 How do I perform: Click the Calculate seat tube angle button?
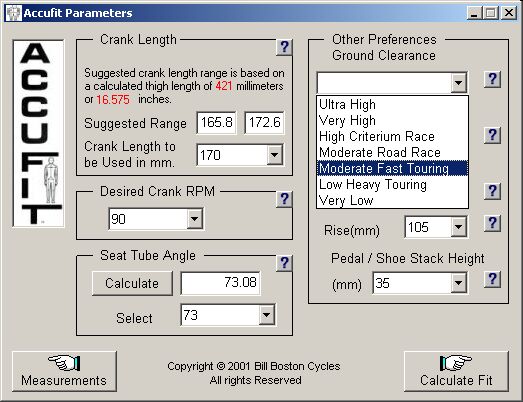click(x=132, y=283)
